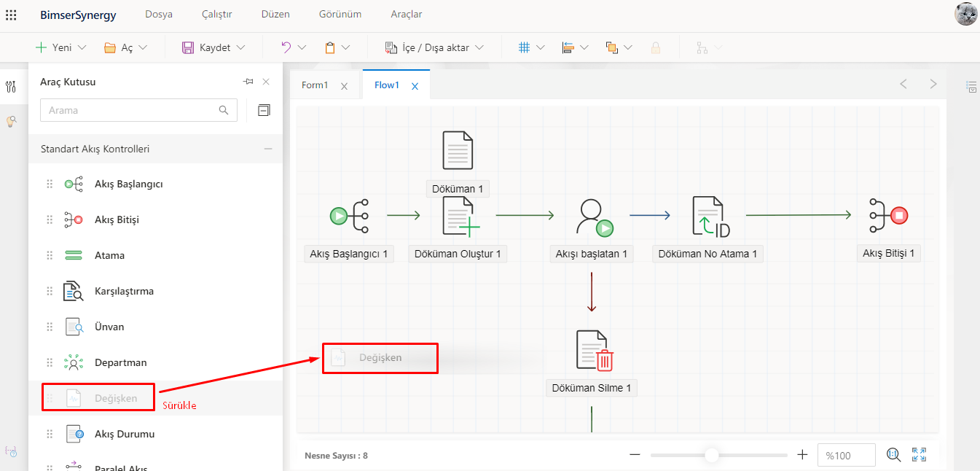The width and height of the screenshot is (980, 471).
Task: Pin the Araç Kutusu panel
Action: point(248,82)
